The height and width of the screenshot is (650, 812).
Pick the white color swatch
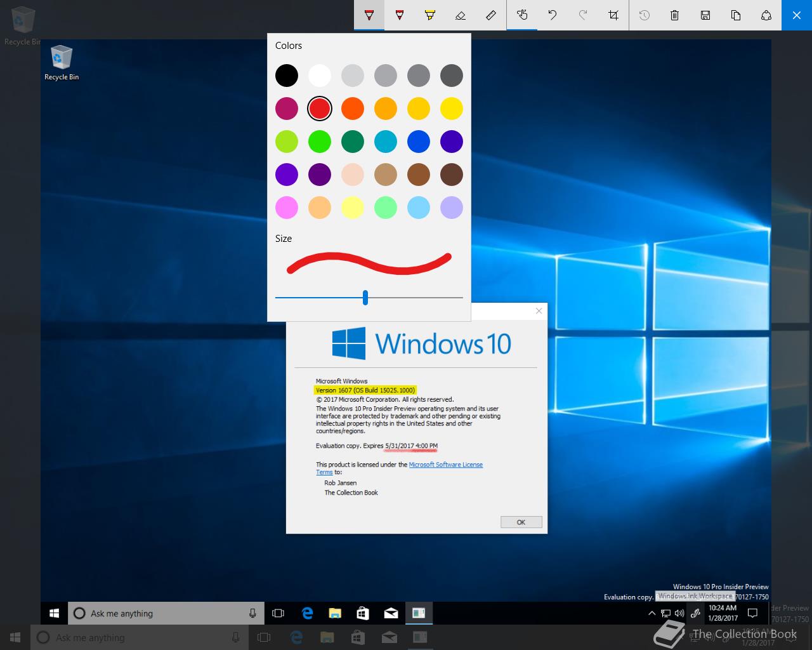(x=320, y=76)
